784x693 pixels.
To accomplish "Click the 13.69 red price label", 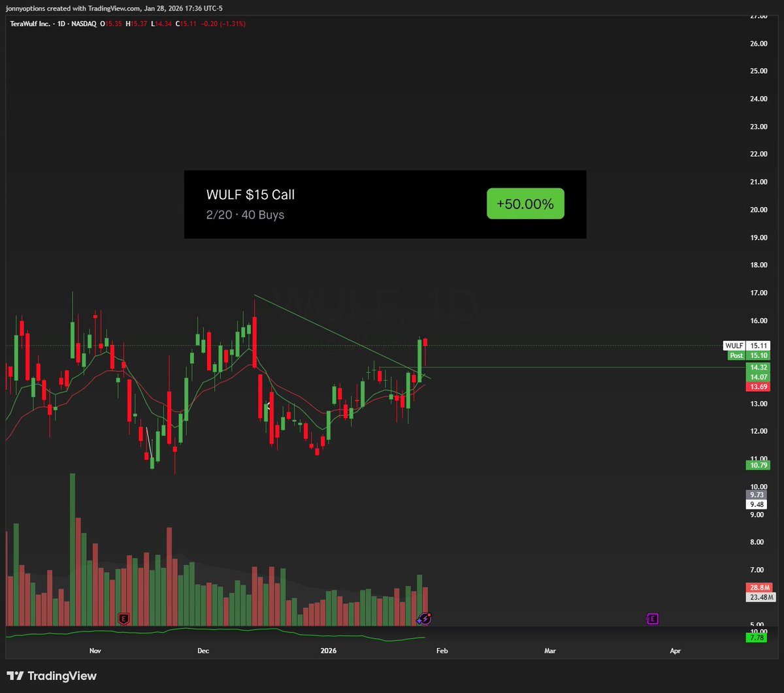I will (x=758, y=387).
